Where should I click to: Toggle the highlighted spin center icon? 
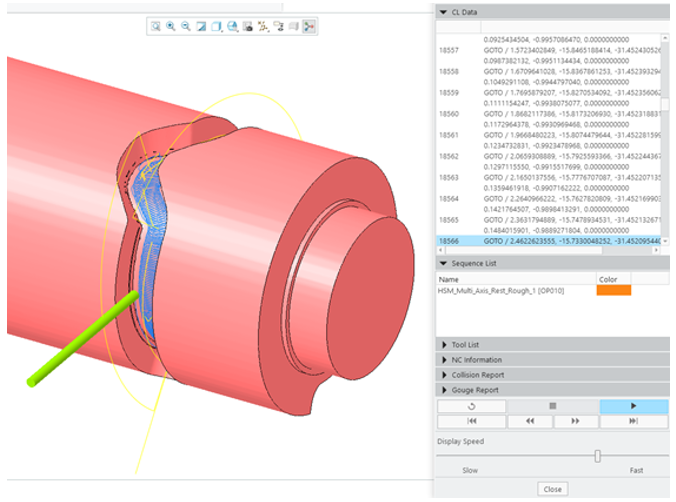309,27
